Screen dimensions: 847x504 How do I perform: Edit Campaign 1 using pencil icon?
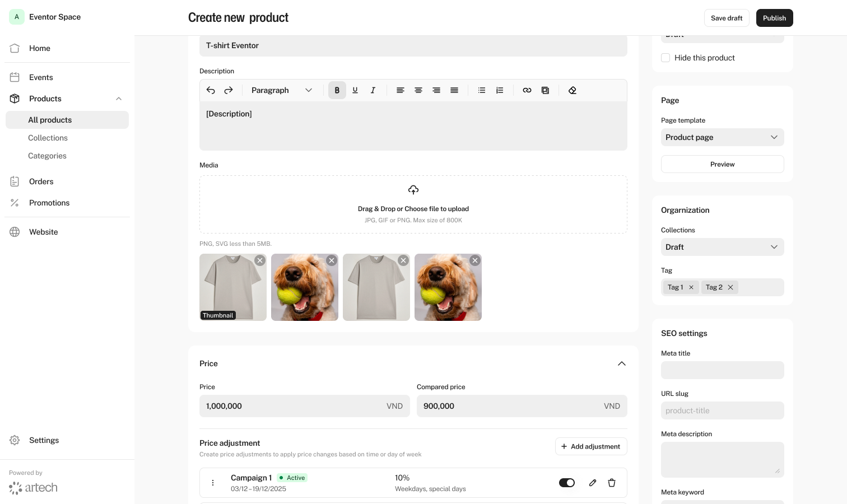(x=593, y=483)
